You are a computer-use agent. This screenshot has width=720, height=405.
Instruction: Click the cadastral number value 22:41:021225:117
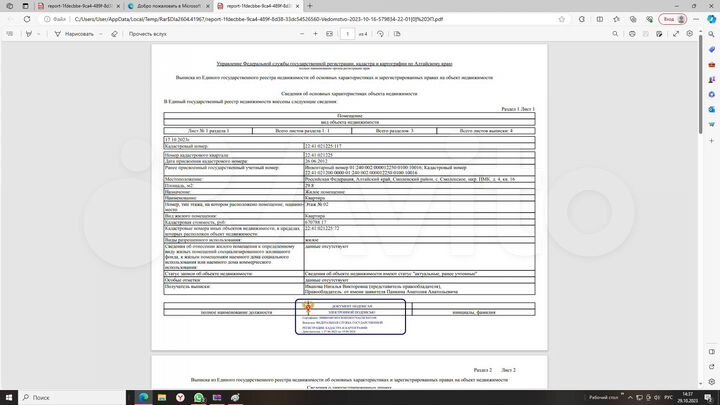click(x=323, y=146)
